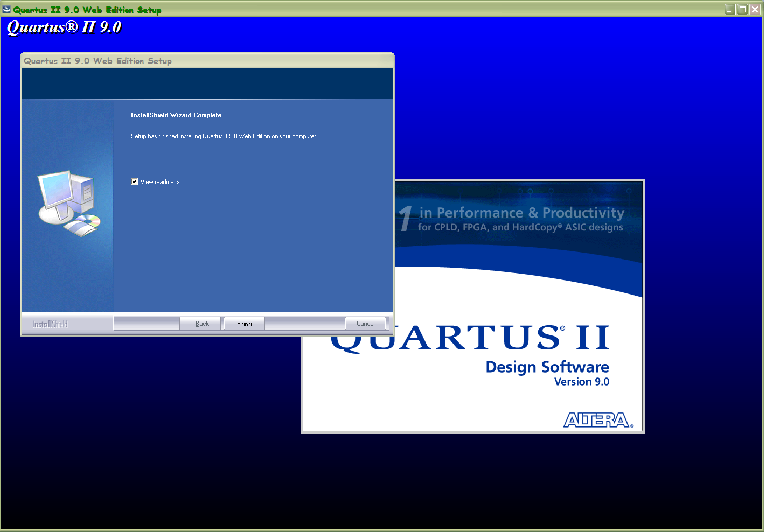Click 'in Performance & Productivity' splash text
This screenshot has width=766, height=532.
(x=521, y=213)
